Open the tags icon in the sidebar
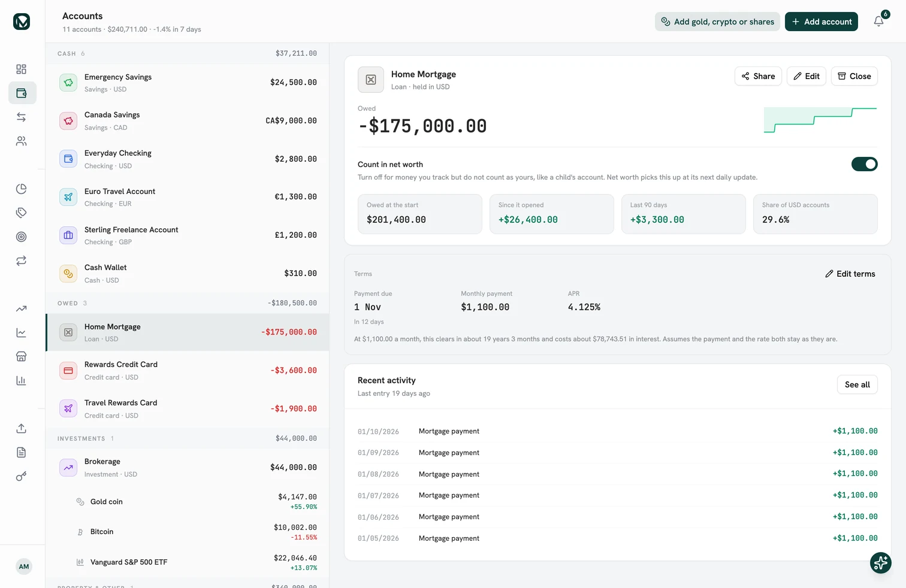 (x=22, y=213)
